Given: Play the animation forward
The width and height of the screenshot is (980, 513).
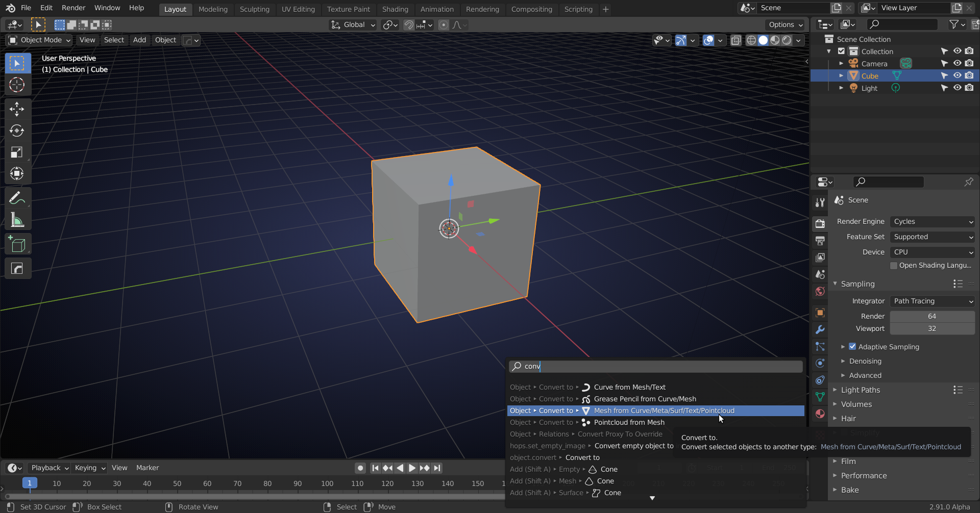Looking at the screenshot, I should [x=412, y=468].
